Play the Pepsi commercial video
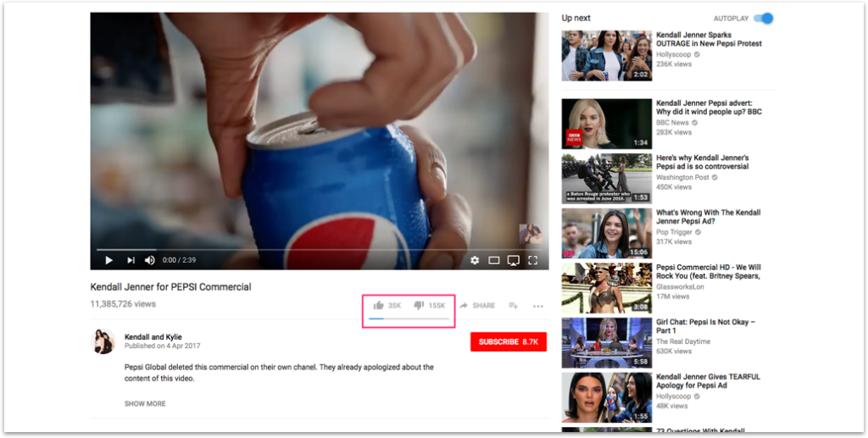This screenshot has height=438, width=868. pyautogui.click(x=109, y=260)
